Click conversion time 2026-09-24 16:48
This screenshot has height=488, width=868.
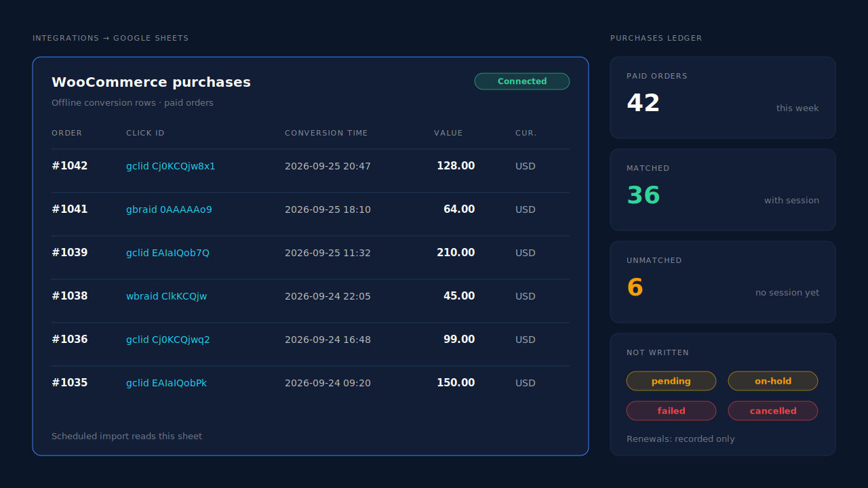click(x=328, y=340)
